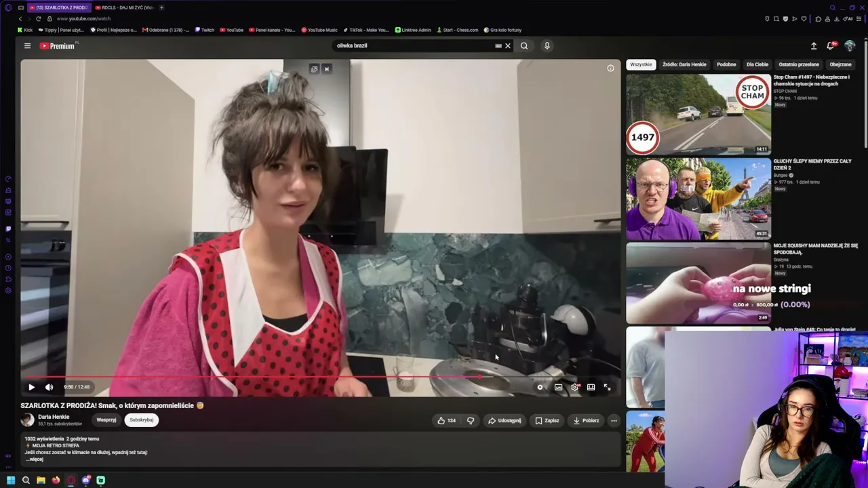Enter fullscreen on the video player

point(608,387)
